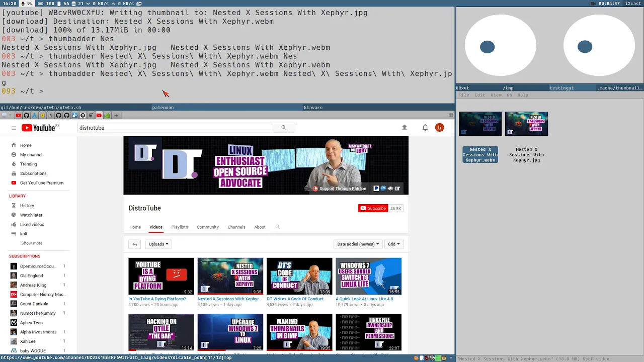
Task: Open Watch later in the sidebar
Action: coord(31,215)
